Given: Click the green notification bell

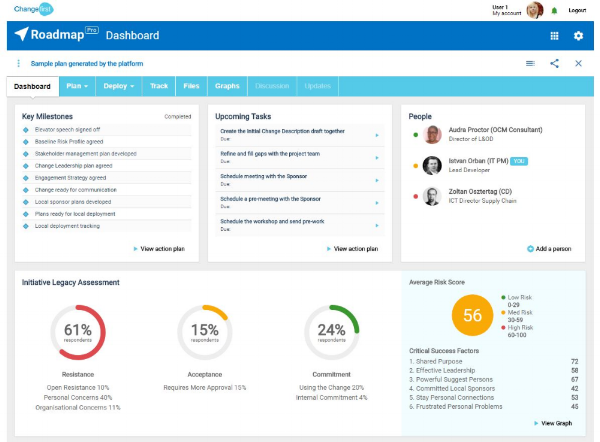Looking at the screenshot, I should coord(554,10).
